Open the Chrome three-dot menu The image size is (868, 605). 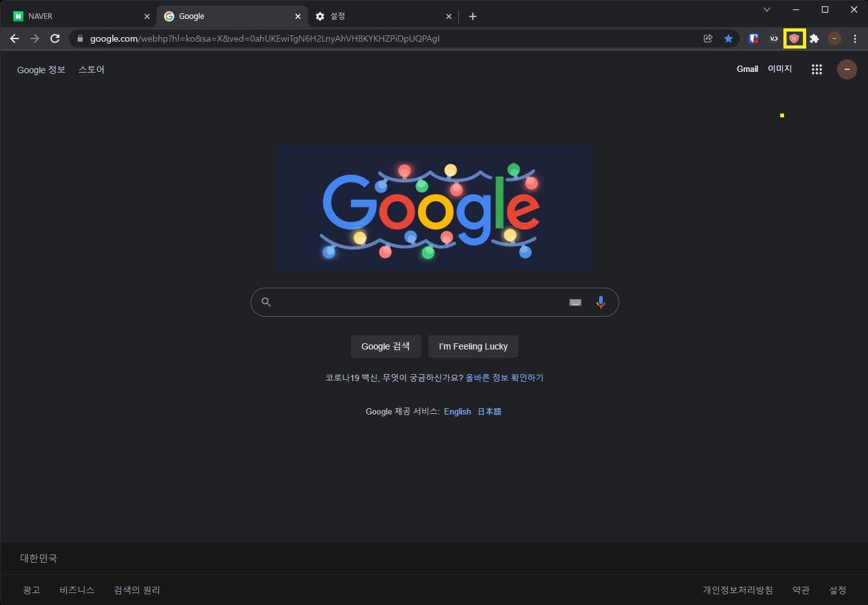point(855,38)
